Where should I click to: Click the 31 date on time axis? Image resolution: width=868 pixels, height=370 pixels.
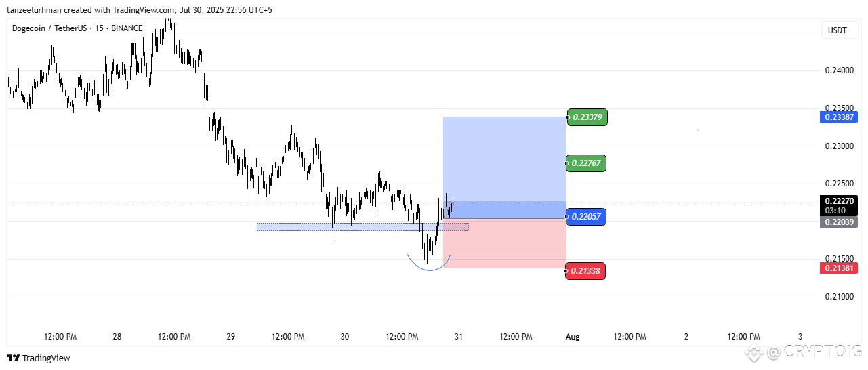(459, 336)
